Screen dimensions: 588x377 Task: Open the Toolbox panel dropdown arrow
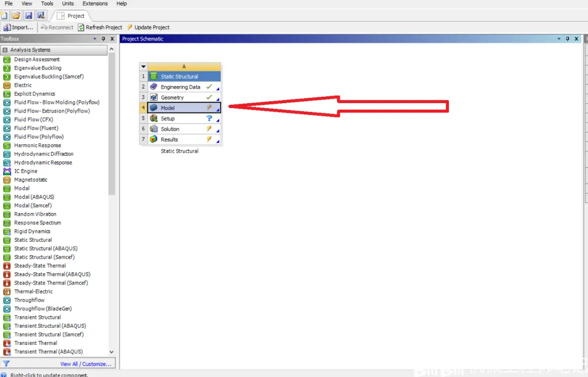(x=95, y=38)
